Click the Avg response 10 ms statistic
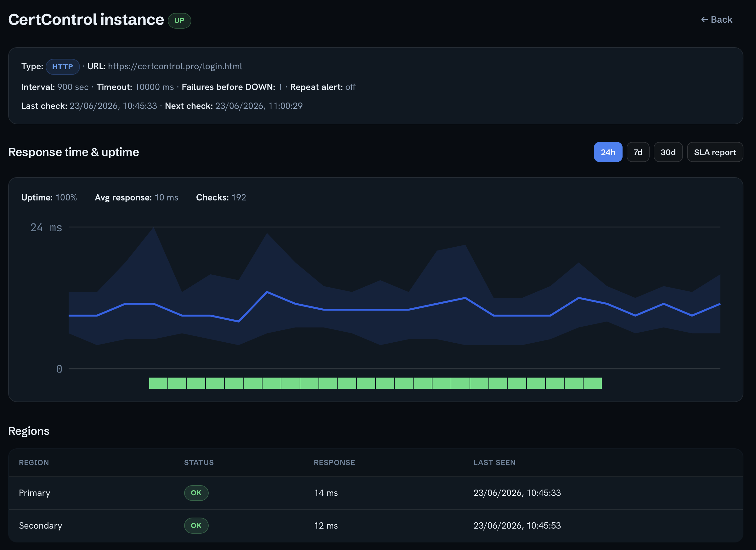This screenshot has width=756, height=550. [136, 197]
